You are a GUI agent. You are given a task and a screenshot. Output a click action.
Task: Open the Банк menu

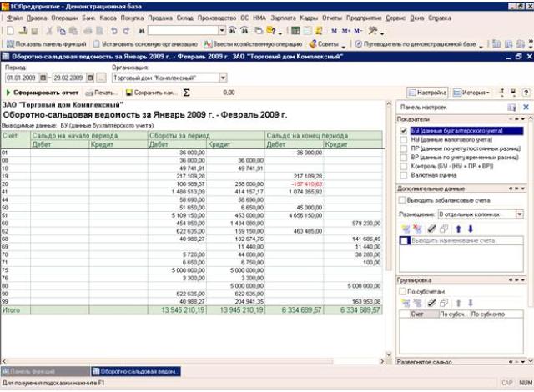click(x=88, y=18)
